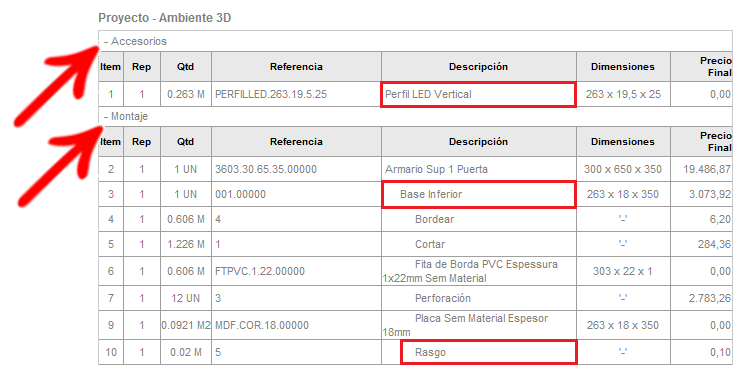Select the Perfil LED Vertical description cell
This screenshot has width=738, height=392.
478,95
